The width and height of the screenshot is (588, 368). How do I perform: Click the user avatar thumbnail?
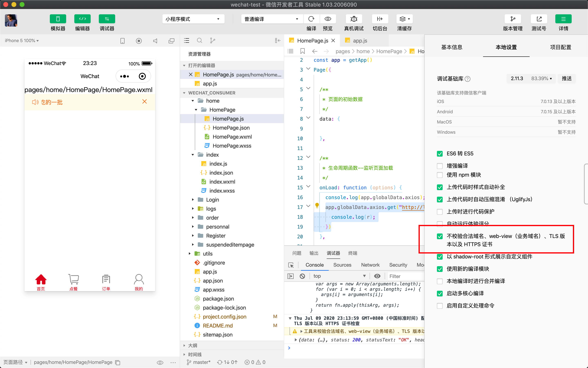11,20
